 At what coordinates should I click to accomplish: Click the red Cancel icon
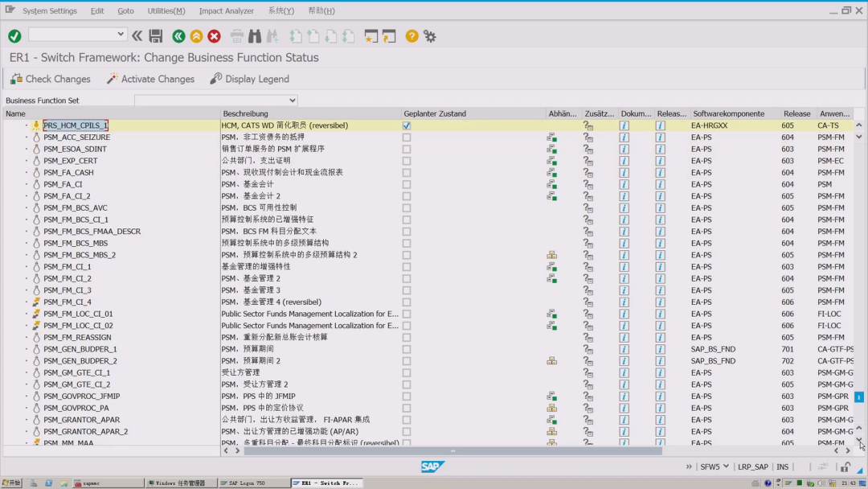(x=215, y=36)
